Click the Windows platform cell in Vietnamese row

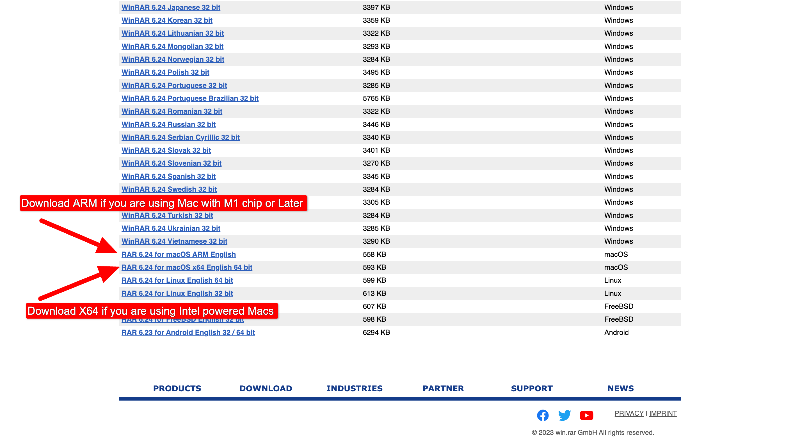pyautogui.click(x=618, y=241)
